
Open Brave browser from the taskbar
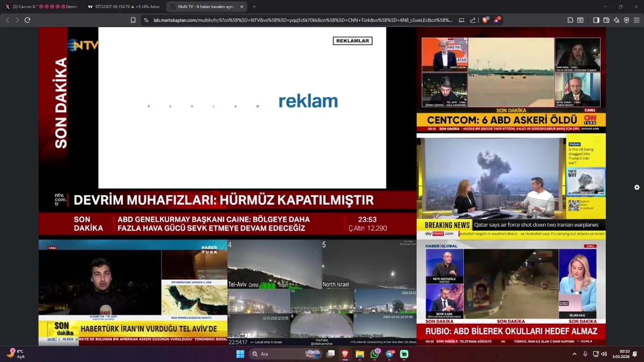click(345, 354)
